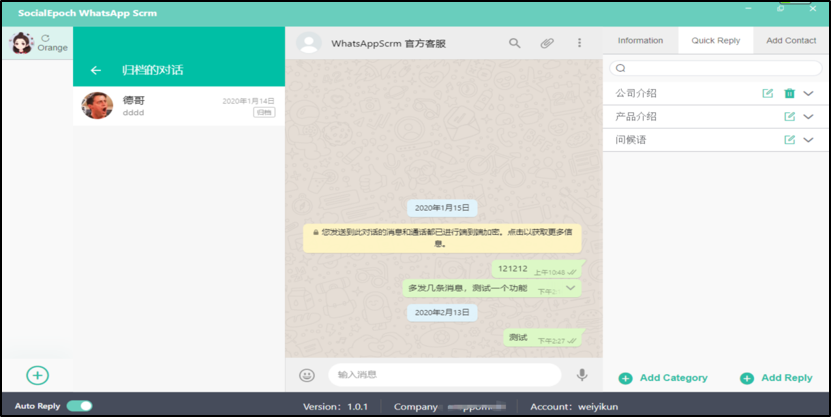Viewport: 831px width, 417px height.
Task: Click the 归档的对话 header title
Action: tap(153, 70)
